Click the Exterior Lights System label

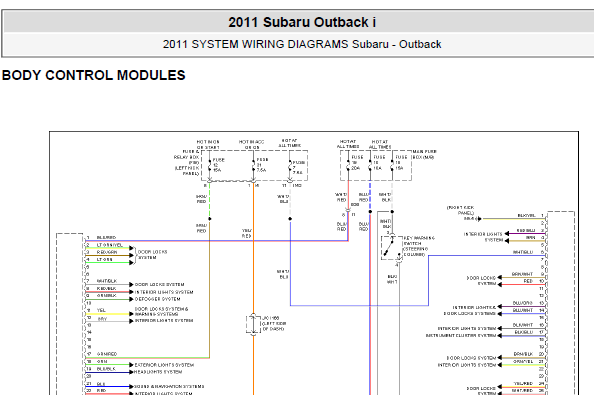click(x=164, y=365)
